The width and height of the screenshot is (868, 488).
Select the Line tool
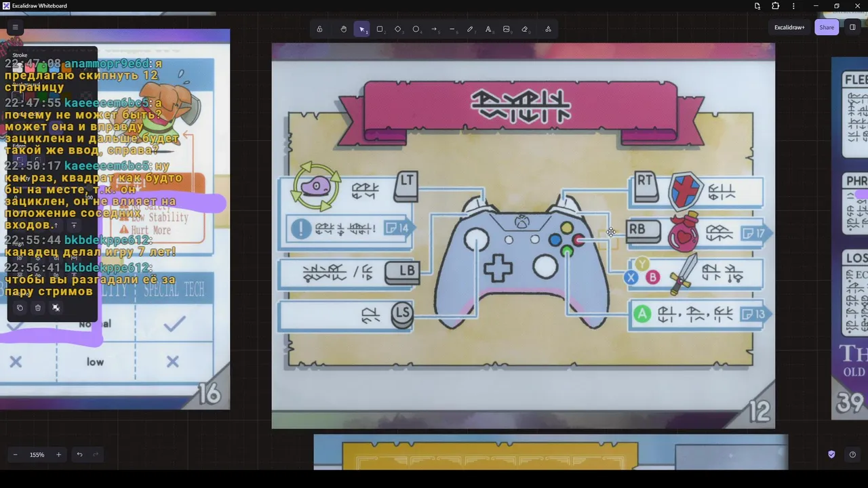click(x=452, y=29)
